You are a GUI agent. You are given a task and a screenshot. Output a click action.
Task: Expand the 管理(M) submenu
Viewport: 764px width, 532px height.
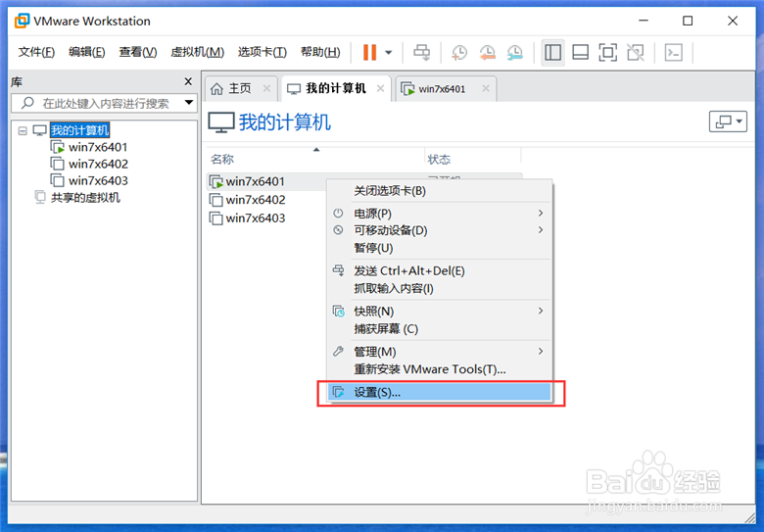(x=440, y=352)
